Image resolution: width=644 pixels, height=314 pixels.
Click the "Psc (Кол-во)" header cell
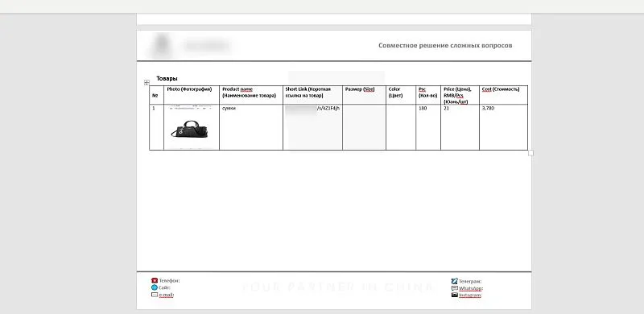tap(428, 95)
